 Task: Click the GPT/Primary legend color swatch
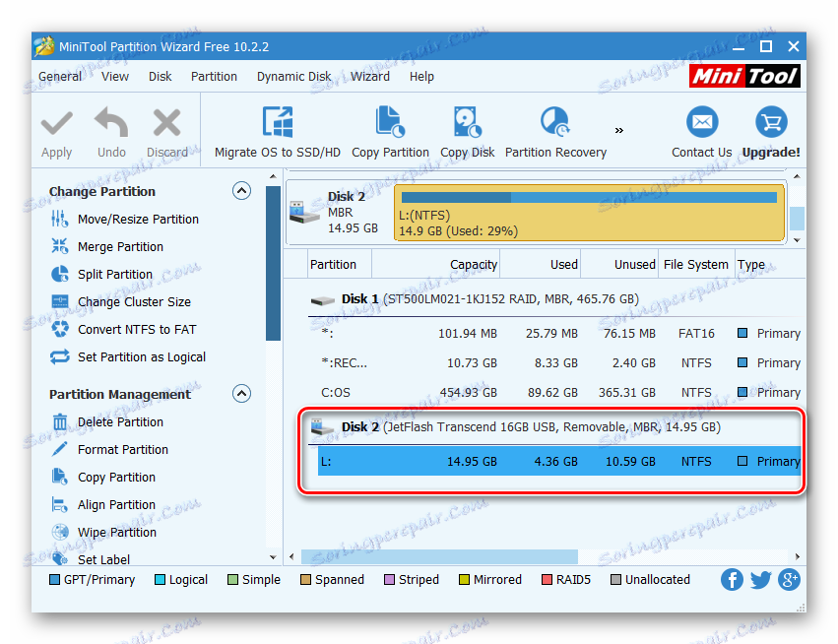pos(54,579)
